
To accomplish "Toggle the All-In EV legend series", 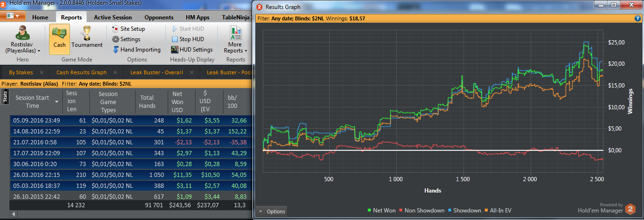I will pyautogui.click(x=498, y=210).
